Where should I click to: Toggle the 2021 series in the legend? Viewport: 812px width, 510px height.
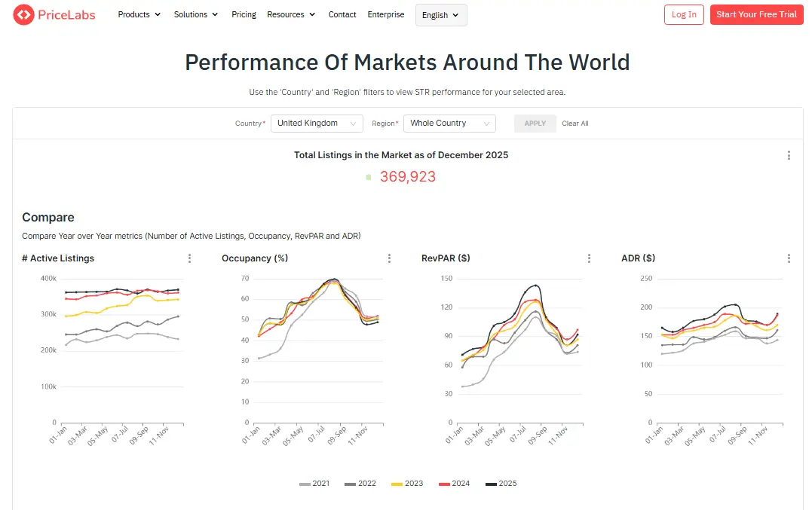tap(316, 483)
